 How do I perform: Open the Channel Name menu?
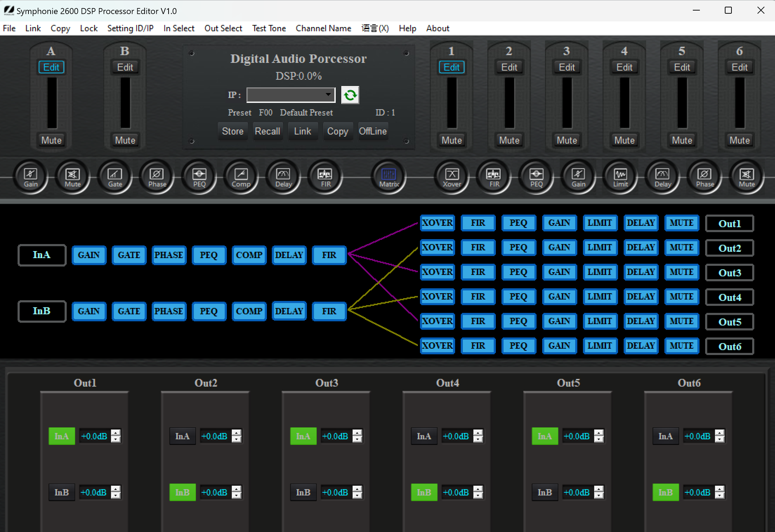[323, 28]
